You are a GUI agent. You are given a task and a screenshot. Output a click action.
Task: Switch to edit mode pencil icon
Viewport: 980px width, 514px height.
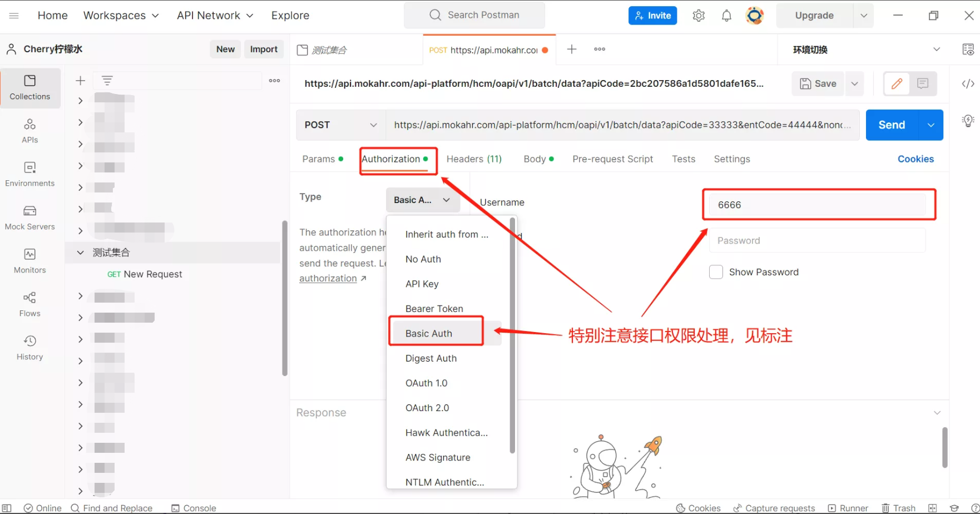[x=897, y=83]
